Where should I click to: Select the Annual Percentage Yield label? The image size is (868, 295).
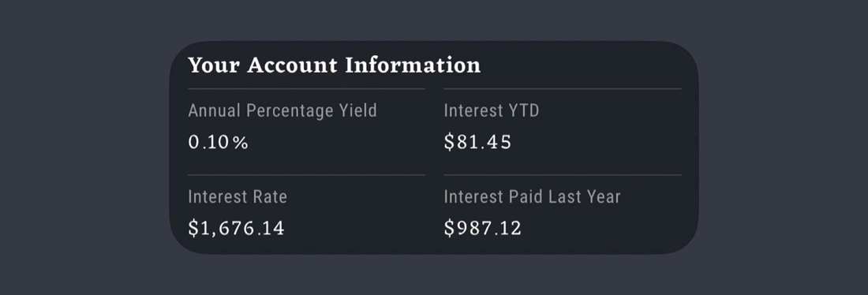282,110
